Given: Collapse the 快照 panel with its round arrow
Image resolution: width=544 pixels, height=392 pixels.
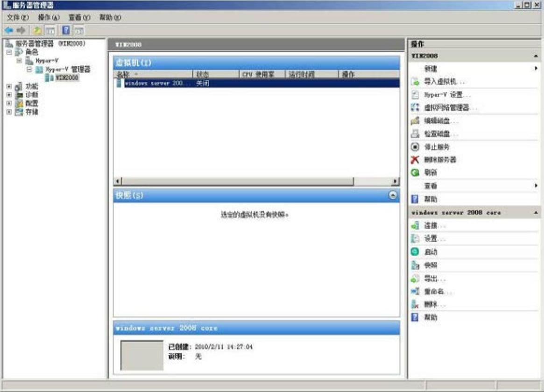Looking at the screenshot, I should pyautogui.click(x=392, y=195).
